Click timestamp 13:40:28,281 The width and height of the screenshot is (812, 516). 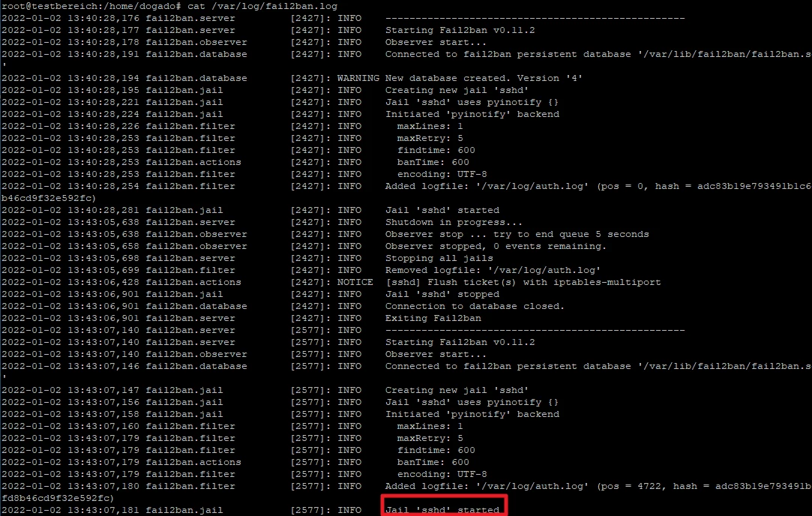point(103,210)
